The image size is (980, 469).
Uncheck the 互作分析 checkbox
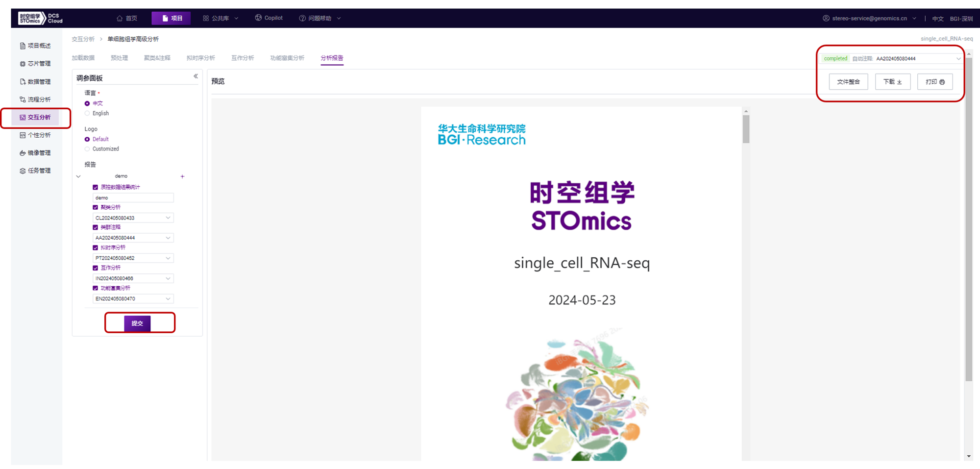[x=95, y=268]
